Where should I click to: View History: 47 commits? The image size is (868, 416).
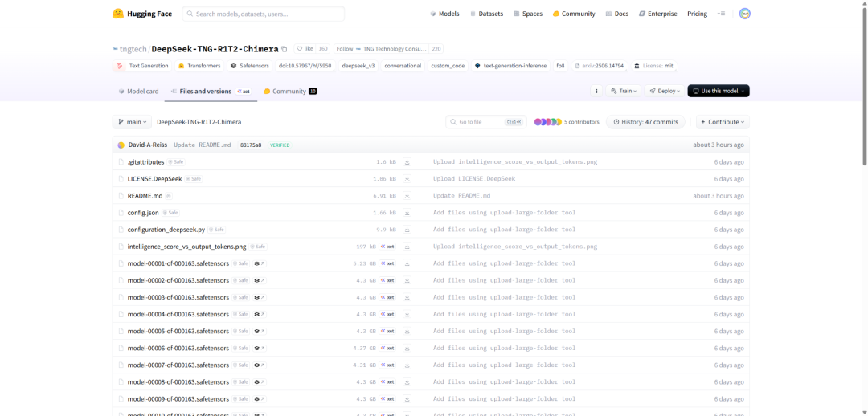tap(645, 122)
